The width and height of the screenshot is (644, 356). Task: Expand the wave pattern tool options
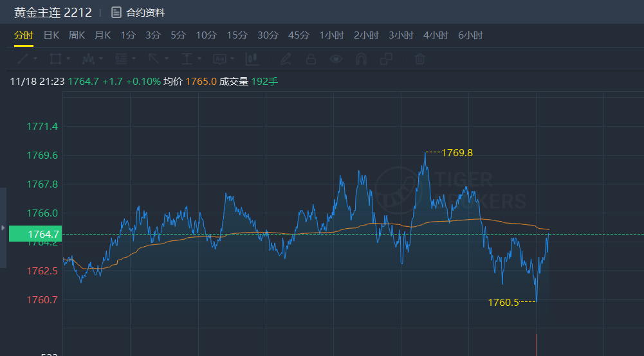point(101,59)
